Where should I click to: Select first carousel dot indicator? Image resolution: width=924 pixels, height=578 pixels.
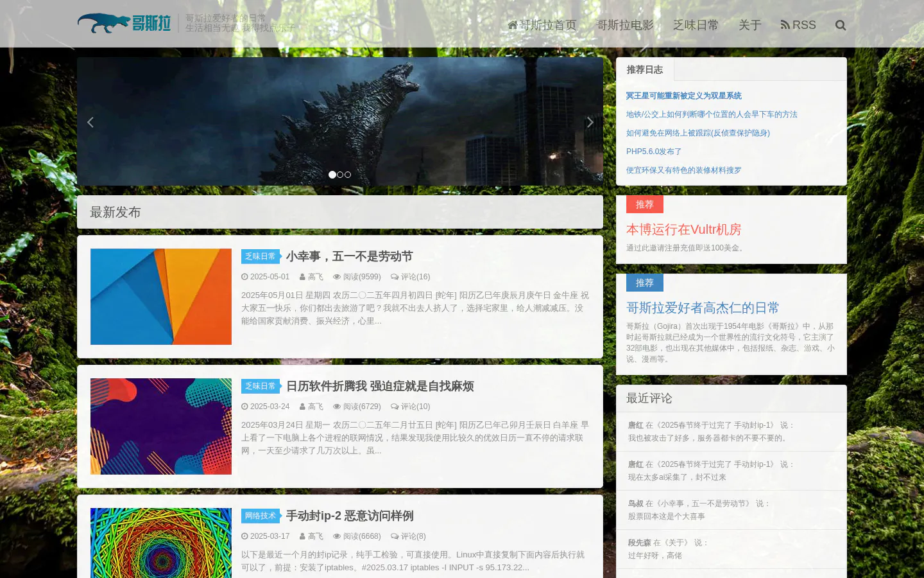[x=332, y=175]
